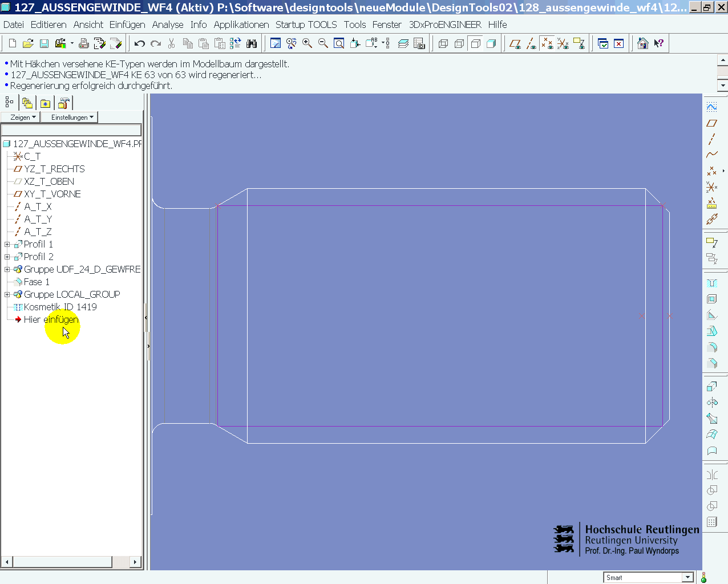This screenshot has height=584, width=728.
Task: Select Kosmetik ID 1419 feature
Action: [x=60, y=307]
